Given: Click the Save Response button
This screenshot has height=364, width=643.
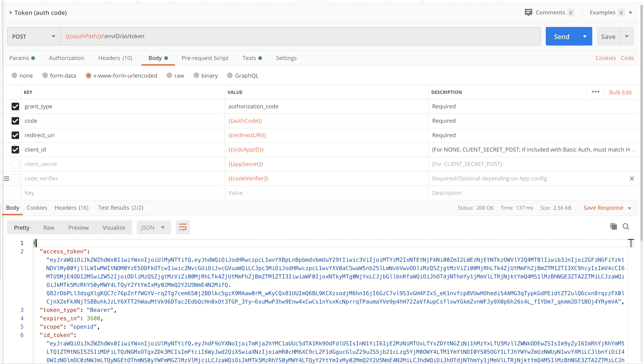Looking at the screenshot, I should coord(603,208).
